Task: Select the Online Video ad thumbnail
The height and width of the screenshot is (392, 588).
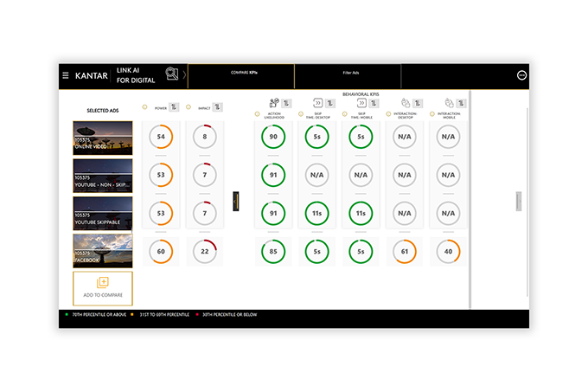Action: 103,138
